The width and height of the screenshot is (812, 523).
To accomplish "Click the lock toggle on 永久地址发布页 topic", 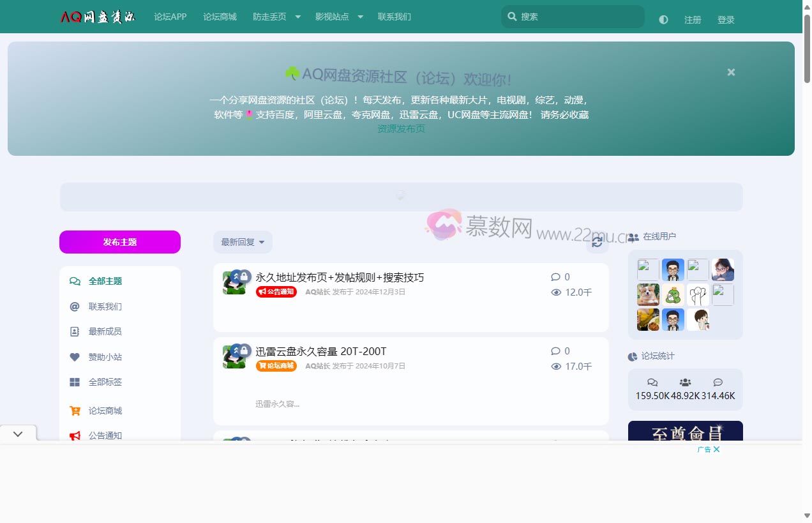I will [244, 277].
